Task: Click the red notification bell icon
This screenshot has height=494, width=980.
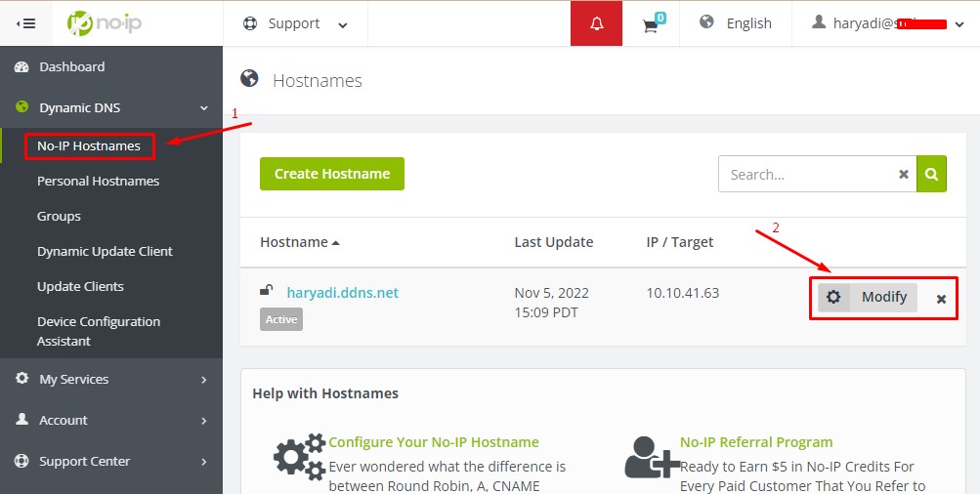Action: (597, 23)
